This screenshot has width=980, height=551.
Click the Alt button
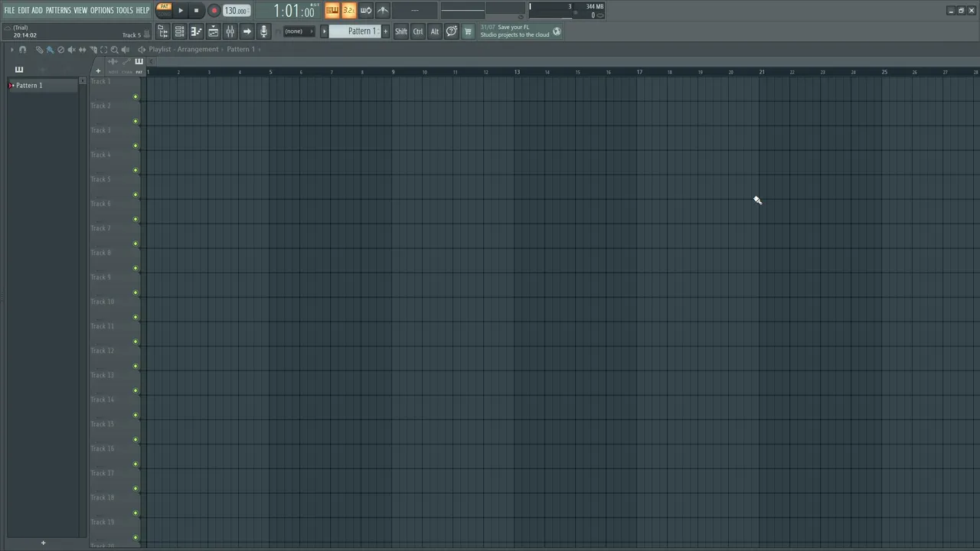click(x=435, y=31)
